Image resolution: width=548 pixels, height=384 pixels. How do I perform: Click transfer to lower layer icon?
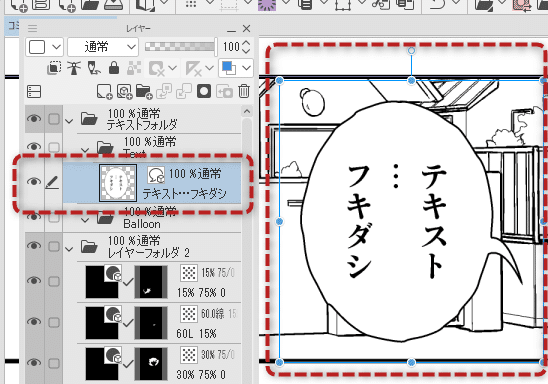click(164, 92)
